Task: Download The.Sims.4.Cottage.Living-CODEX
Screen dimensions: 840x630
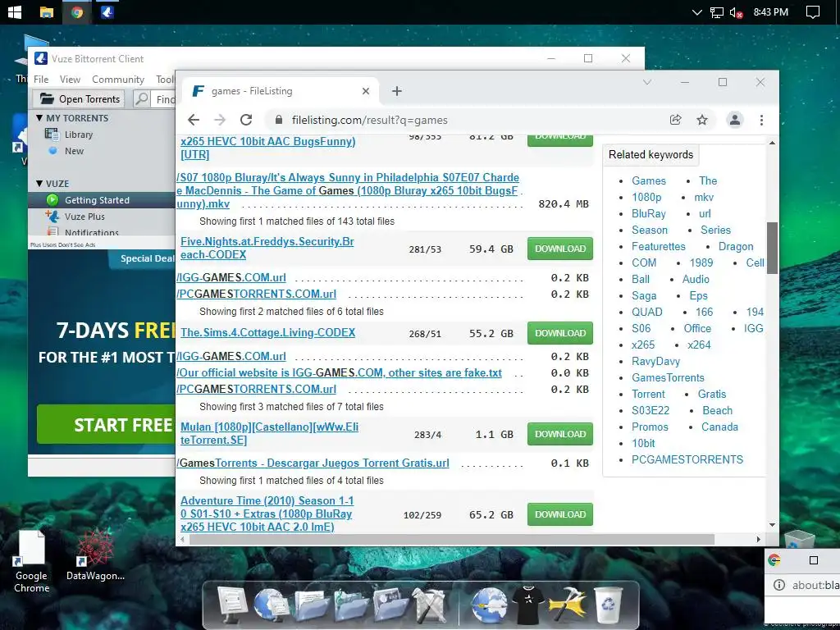Action: tap(559, 333)
